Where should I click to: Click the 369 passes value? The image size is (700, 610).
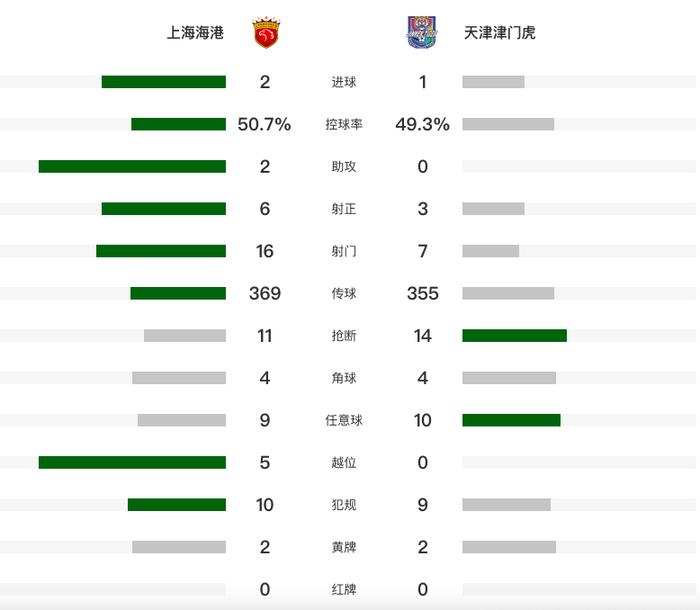(x=265, y=293)
